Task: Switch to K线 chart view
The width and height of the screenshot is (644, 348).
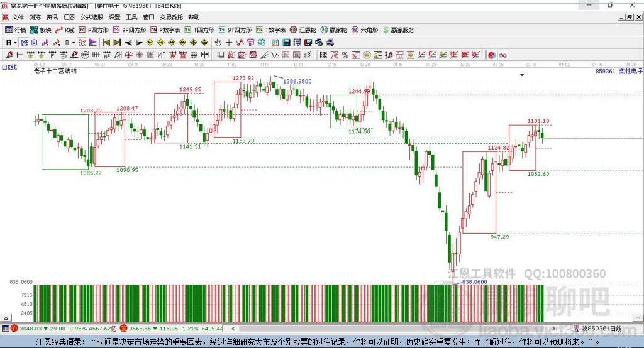Action: [x=65, y=30]
